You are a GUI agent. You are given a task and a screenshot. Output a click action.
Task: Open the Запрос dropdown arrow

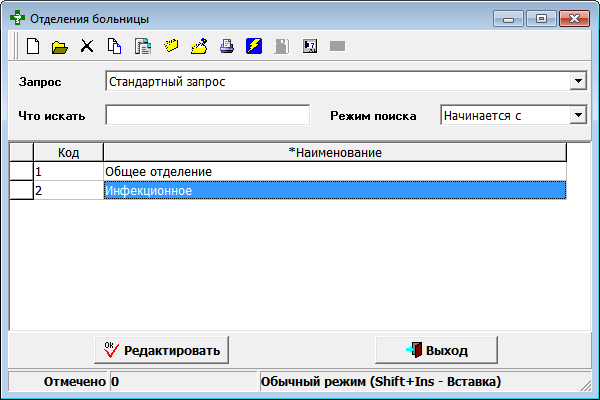coord(578,81)
